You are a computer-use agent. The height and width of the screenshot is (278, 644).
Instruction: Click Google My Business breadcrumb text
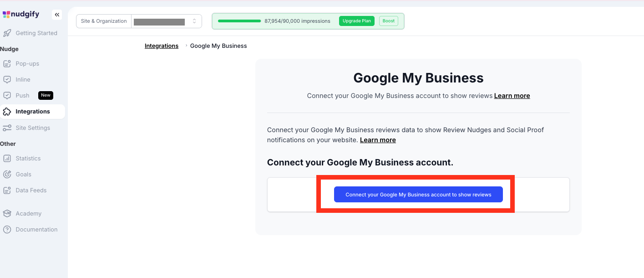click(x=218, y=46)
